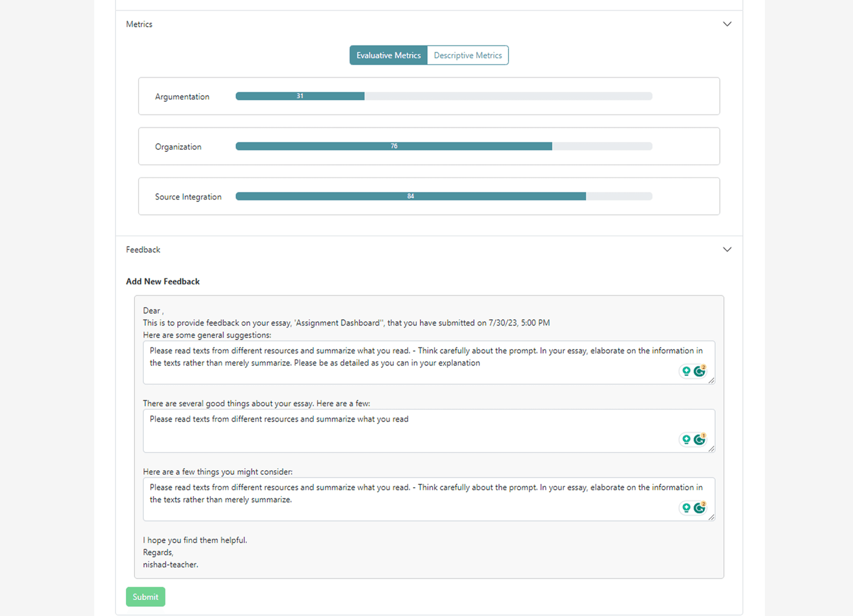Click into the good things text area
853x616 pixels.
[429, 431]
